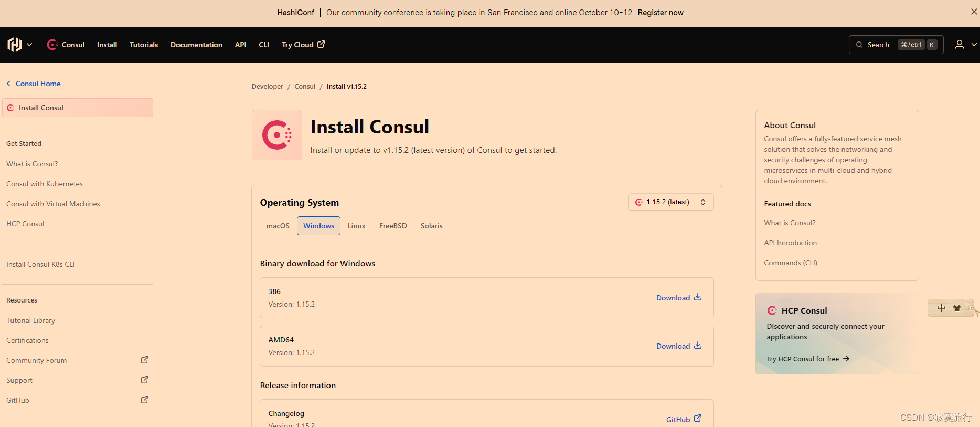Click the HCP Consul card logo icon

click(x=772, y=310)
